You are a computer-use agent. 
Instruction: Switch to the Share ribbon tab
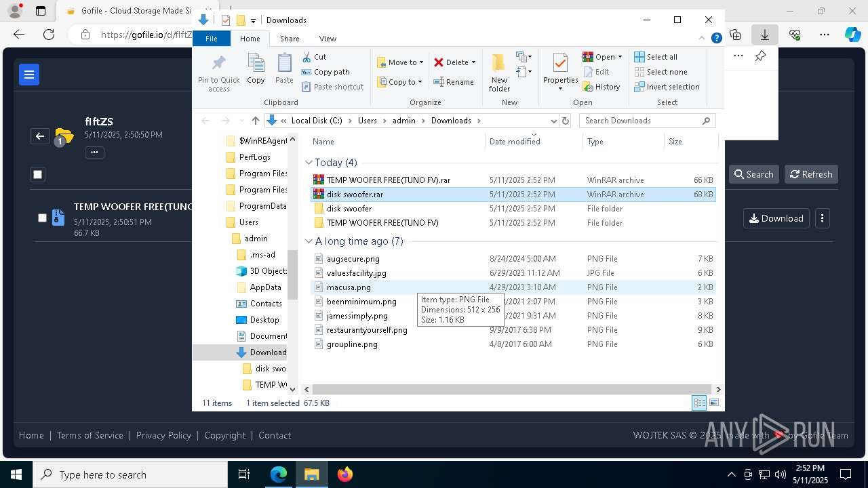[290, 39]
